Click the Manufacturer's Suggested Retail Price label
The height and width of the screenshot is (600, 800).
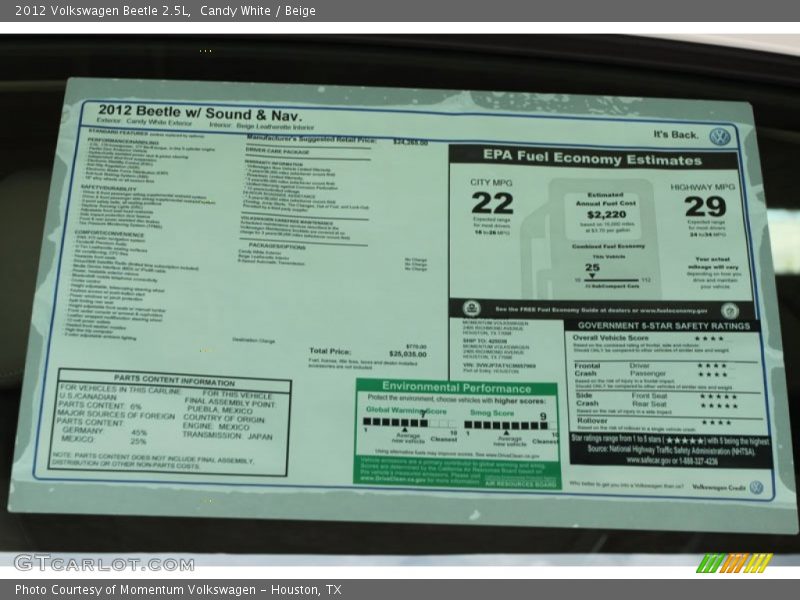(x=311, y=139)
